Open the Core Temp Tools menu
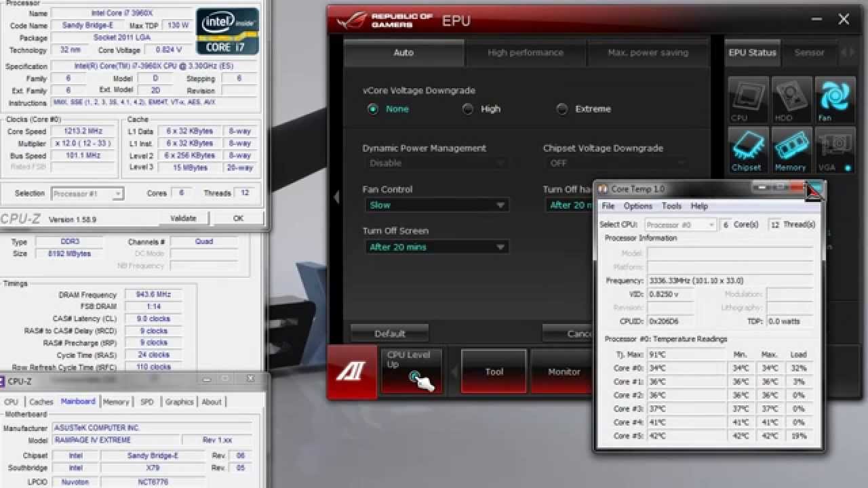Image resolution: width=868 pixels, height=488 pixels. (x=671, y=206)
